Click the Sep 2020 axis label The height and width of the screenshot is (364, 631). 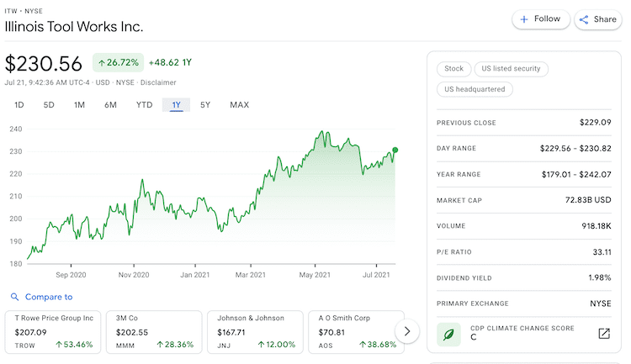71,275
